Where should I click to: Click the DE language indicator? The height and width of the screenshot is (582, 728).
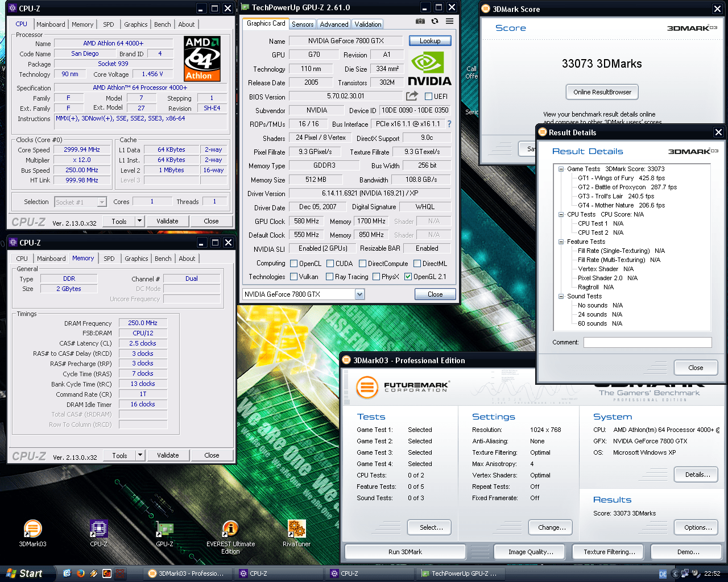point(663,574)
